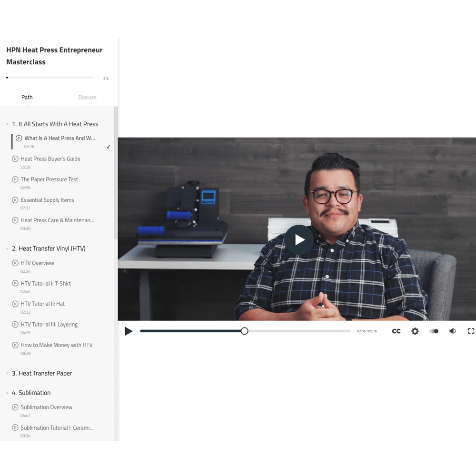
Task: Click play icon beside Sublimation Overview
Action: (15, 407)
